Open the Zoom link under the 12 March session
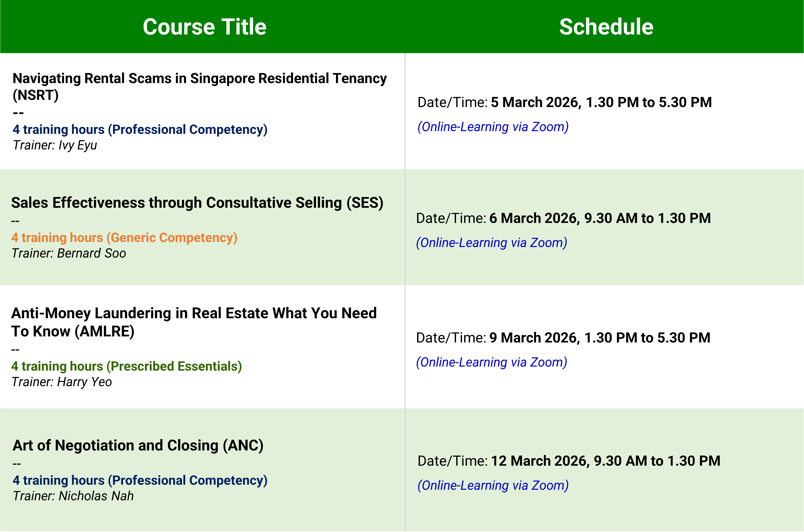Viewport: 804px width, 532px height. point(493,486)
